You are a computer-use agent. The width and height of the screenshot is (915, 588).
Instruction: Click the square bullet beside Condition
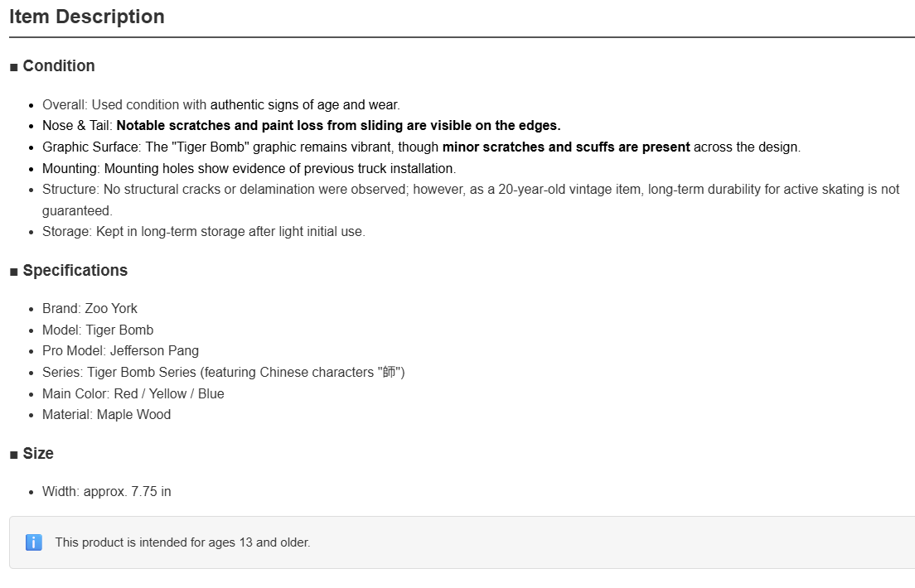pyautogui.click(x=14, y=68)
